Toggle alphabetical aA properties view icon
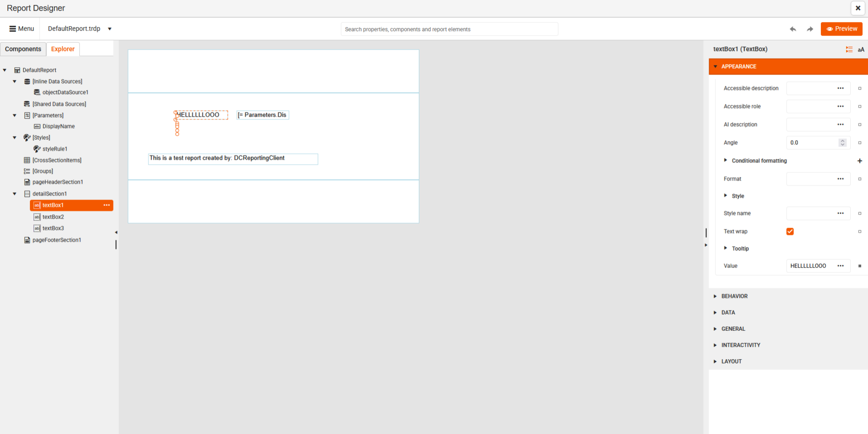Viewport: 868px width, 434px height. (x=861, y=49)
